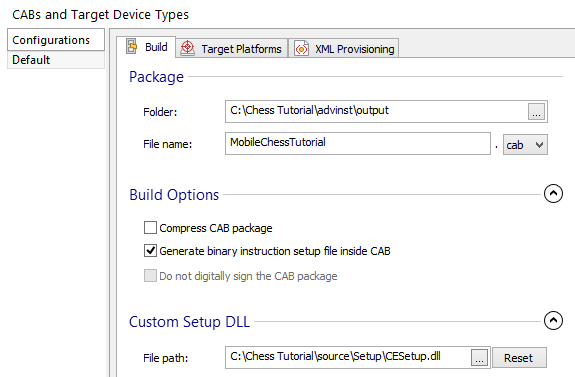Image resolution: width=575 pixels, height=377 pixels.
Task: Click the File name: label
Action: [168, 144]
